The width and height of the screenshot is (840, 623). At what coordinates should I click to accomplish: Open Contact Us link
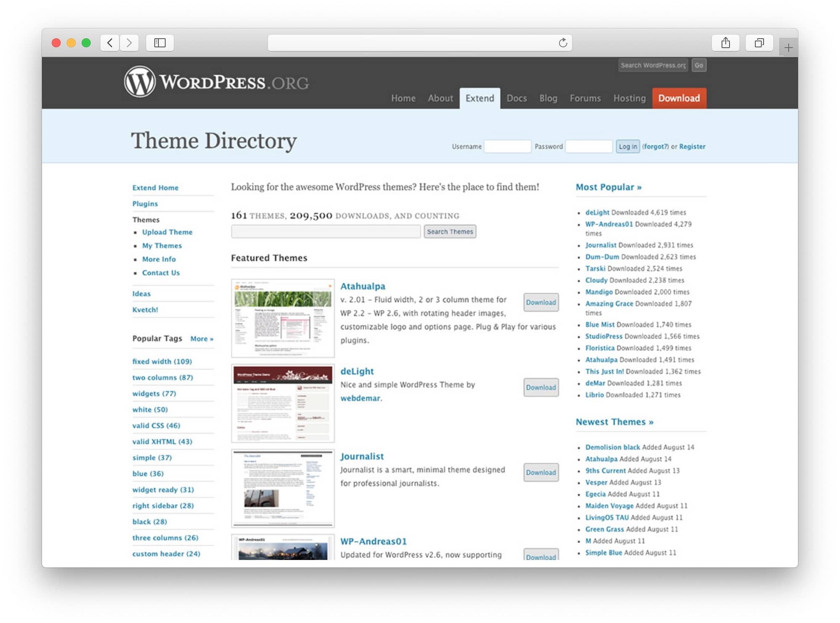tap(161, 273)
